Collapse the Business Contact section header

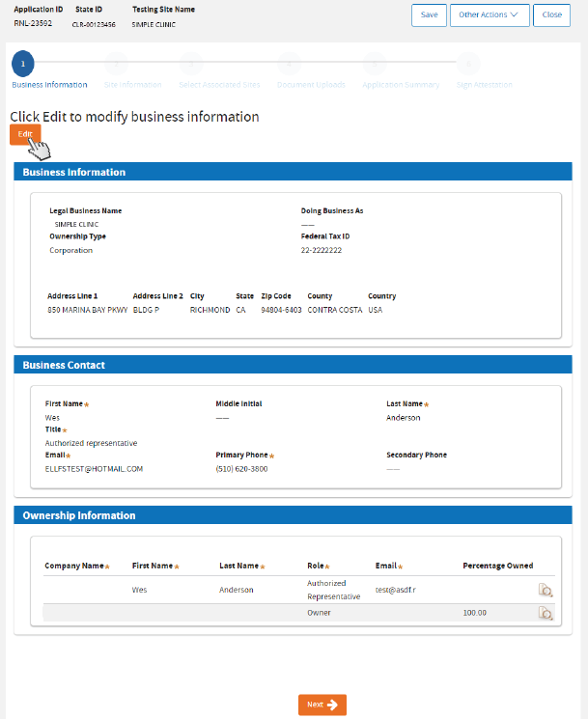(x=294, y=366)
